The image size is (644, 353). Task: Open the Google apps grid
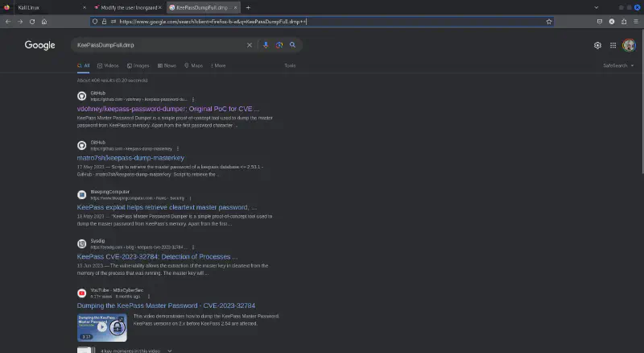click(x=613, y=45)
